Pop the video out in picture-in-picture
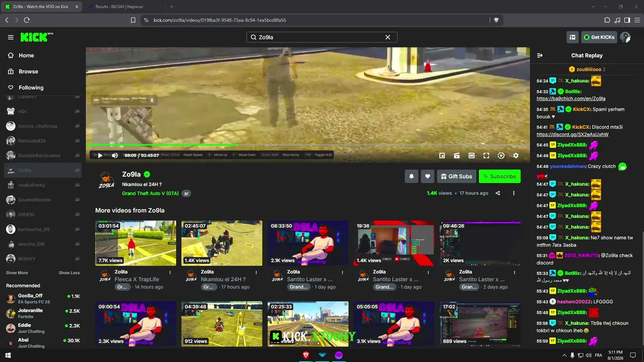The height and width of the screenshot is (362, 644). click(x=442, y=156)
